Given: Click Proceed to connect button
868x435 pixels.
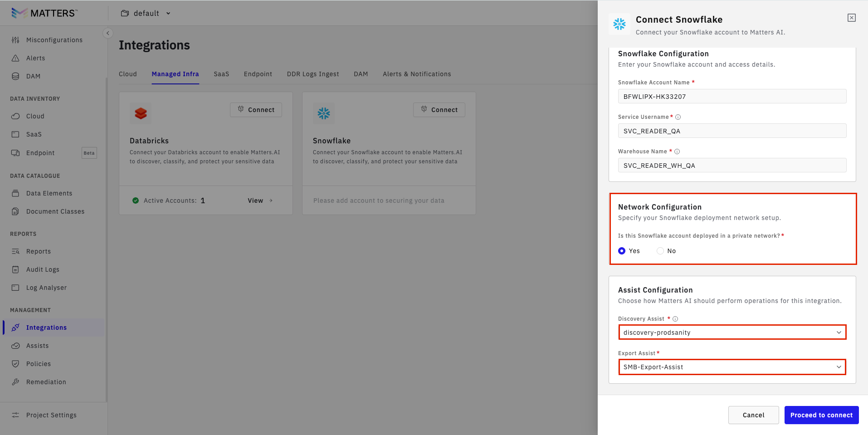Looking at the screenshot, I should 822,415.
